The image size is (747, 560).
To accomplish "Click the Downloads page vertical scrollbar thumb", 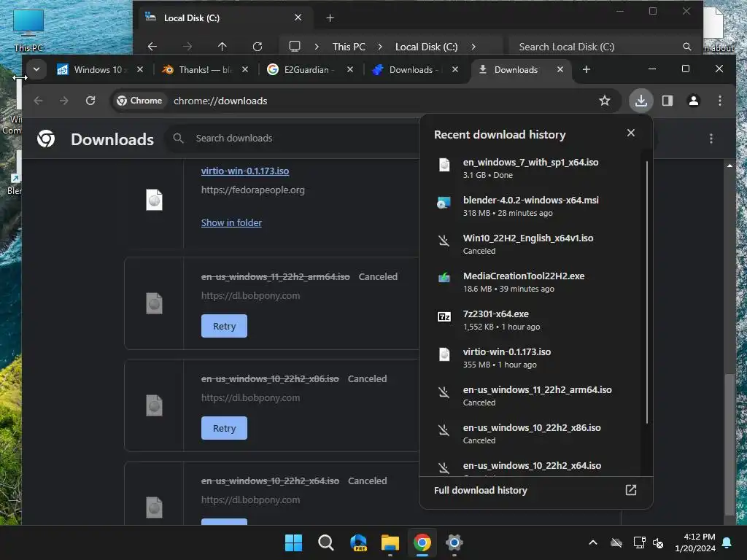I will coord(729,444).
